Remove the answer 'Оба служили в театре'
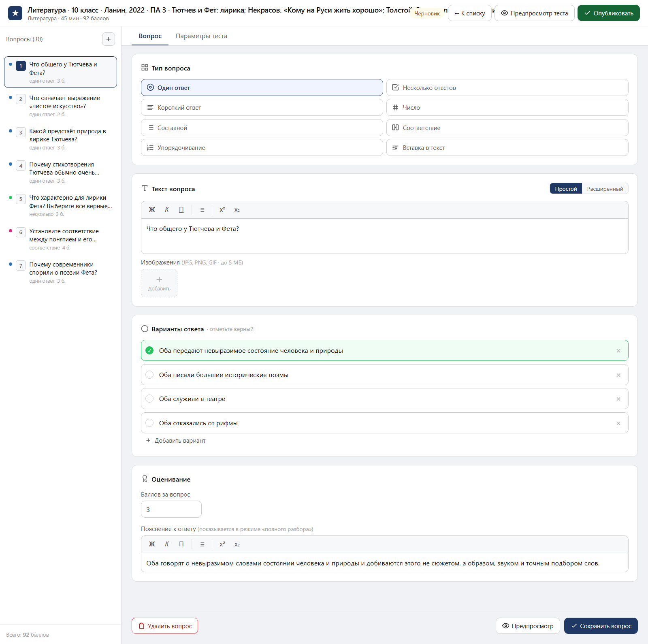The image size is (648, 644). click(x=618, y=399)
